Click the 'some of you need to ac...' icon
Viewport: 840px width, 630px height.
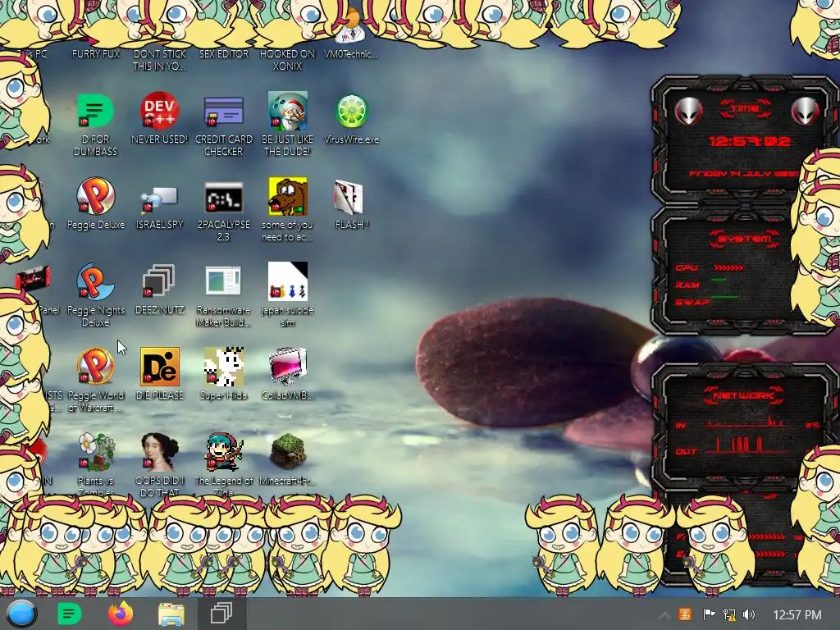[x=288, y=197]
